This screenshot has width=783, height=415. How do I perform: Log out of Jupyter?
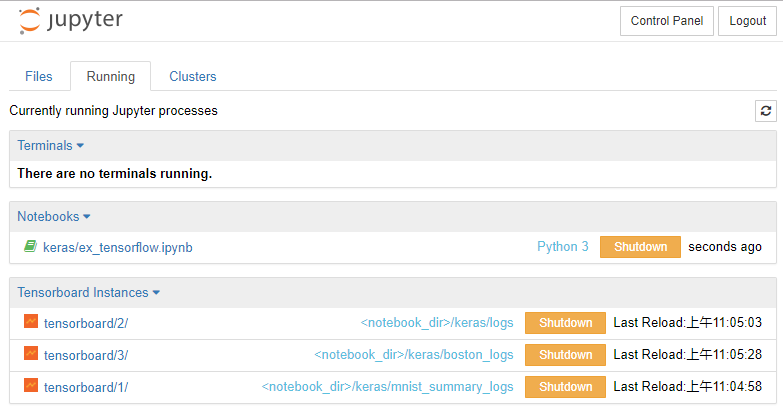point(747,21)
